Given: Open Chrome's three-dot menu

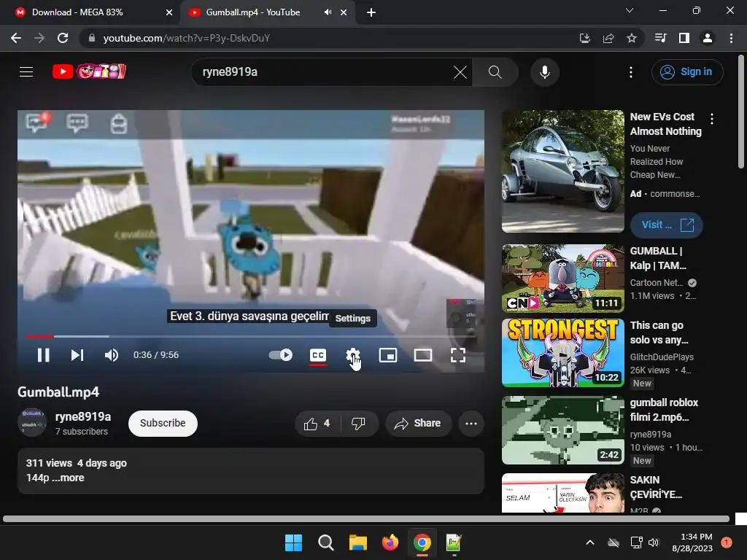Looking at the screenshot, I should (731, 38).
